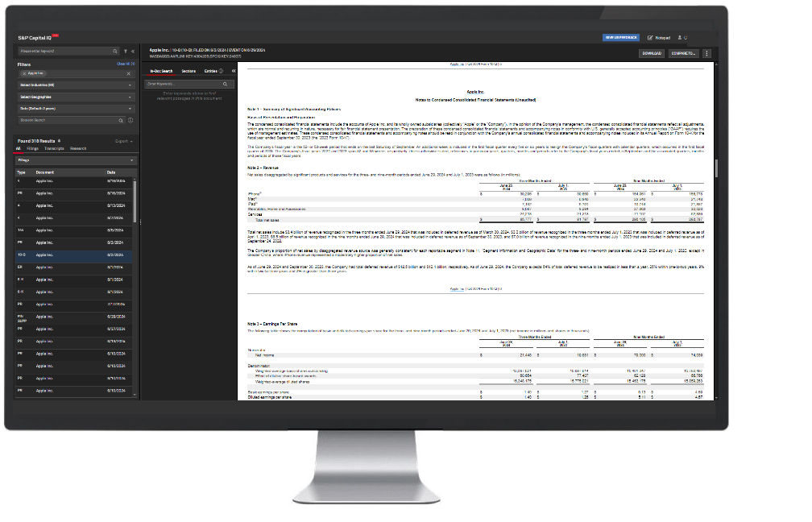Click the results list vertical scrollbar
This screenshot has width=812, height=522.
click(x=135, y=202)
